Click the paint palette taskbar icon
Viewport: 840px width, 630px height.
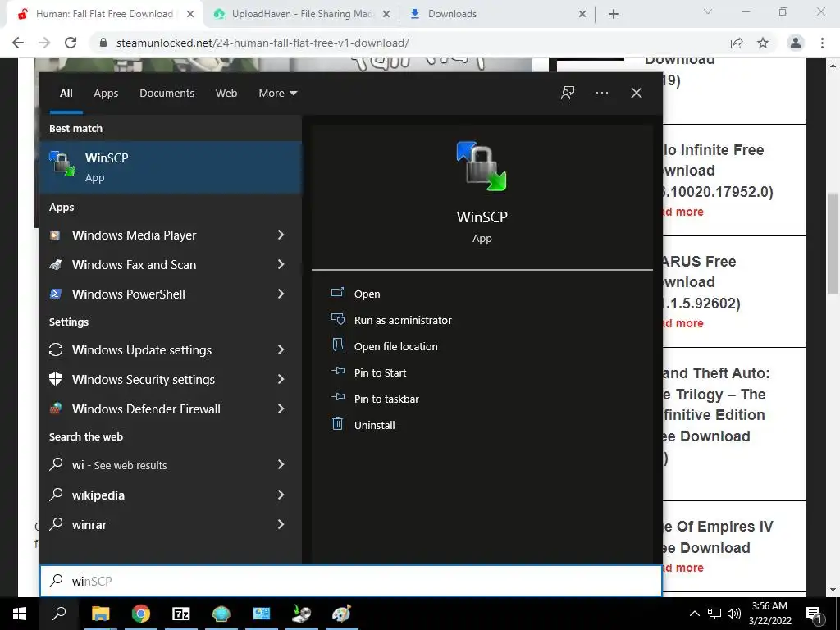point(340,614)
